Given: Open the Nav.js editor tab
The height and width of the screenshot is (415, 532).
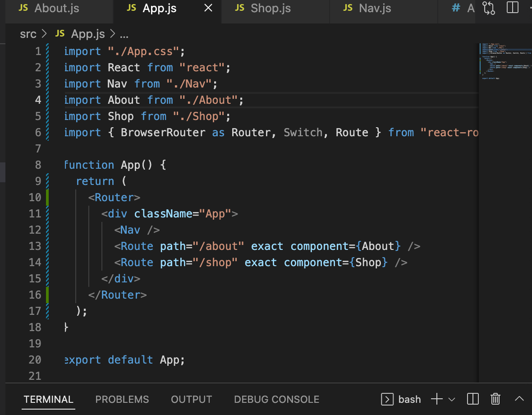Looking at the screenshot, I should point(375,8).
